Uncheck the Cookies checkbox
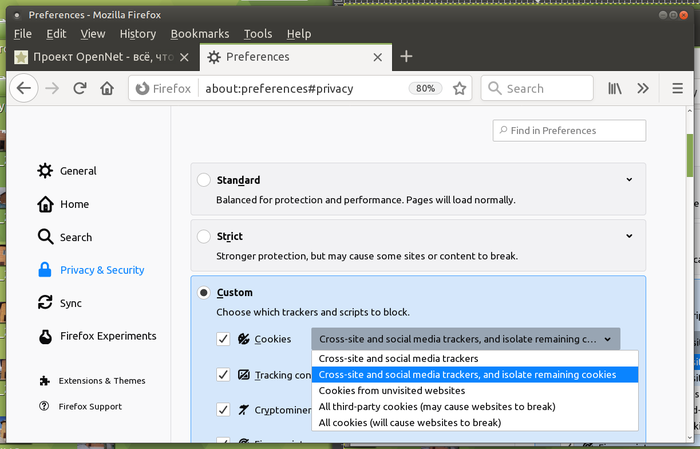Screen dimensions: 700x449 coord(223,339)
